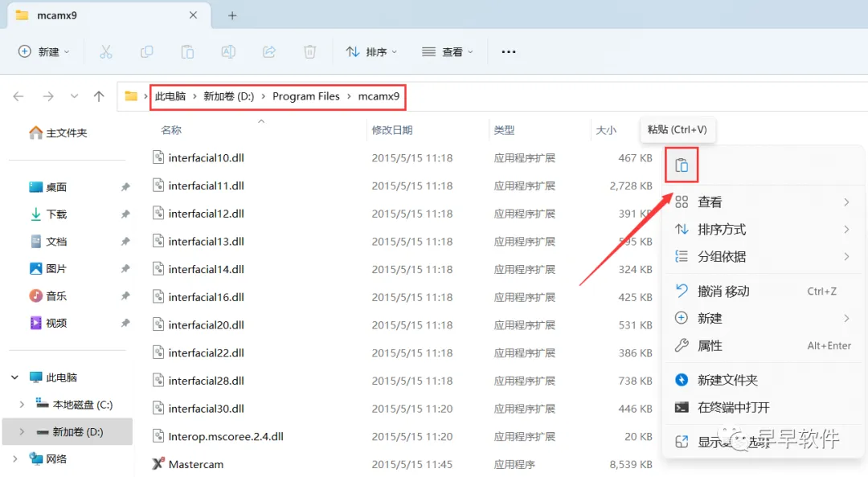This screenshot has width=868, height=477.
Task: Open 新建 submenu in context menu
Action: pos(764,318)
